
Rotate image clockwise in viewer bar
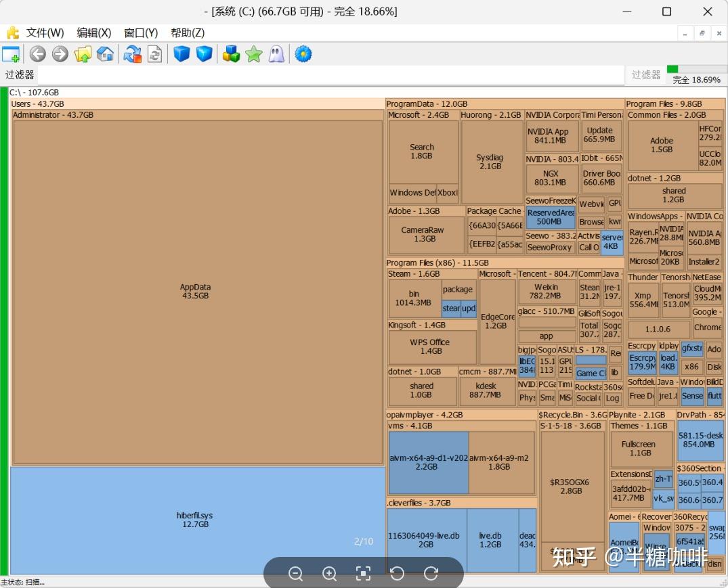point(431,574)
